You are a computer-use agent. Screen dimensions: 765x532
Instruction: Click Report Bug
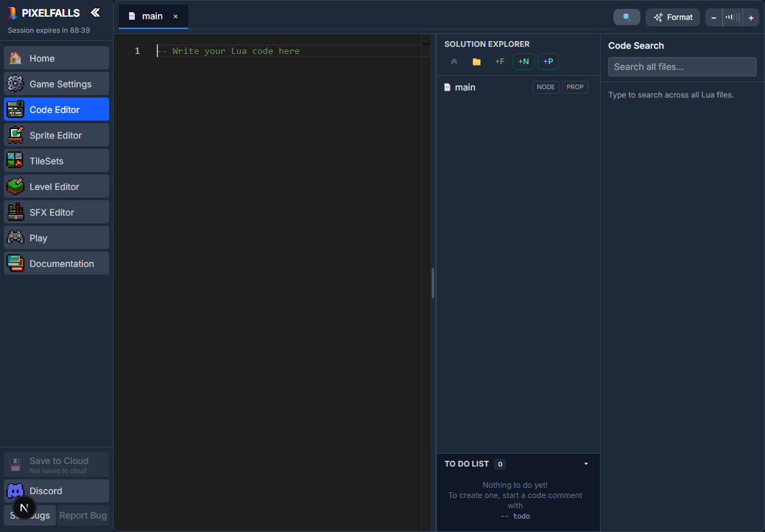[83, 515]
